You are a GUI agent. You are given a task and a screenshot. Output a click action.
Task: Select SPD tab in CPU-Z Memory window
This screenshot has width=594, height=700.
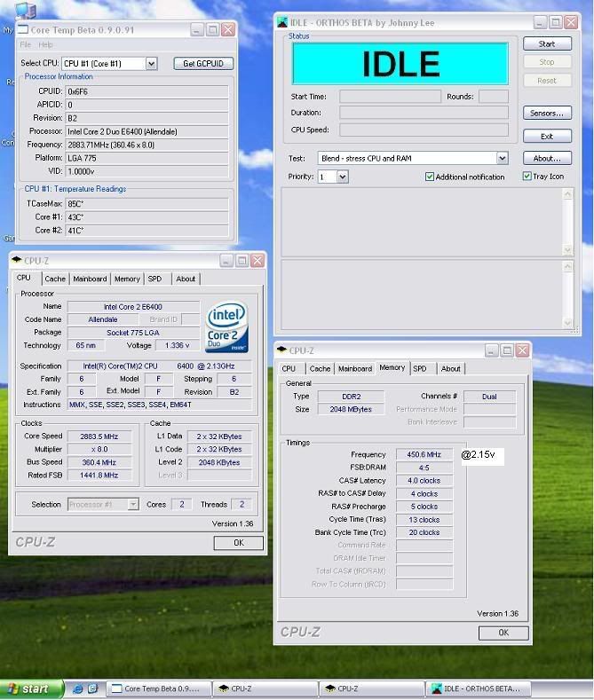click(420, 369)
